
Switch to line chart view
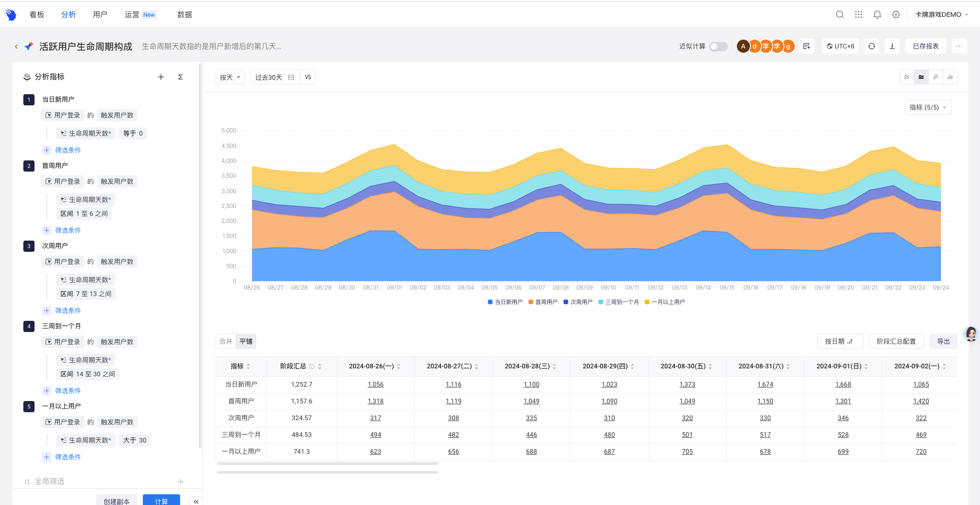pyautogui.click(x=907, y=77)
